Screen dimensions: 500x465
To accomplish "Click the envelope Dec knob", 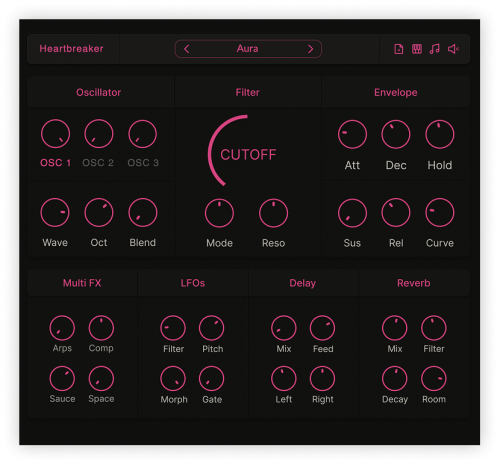I will pyautogui.click(x=396, y=134).
